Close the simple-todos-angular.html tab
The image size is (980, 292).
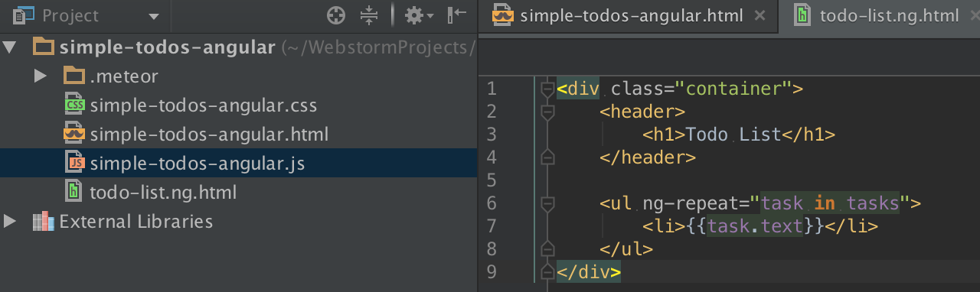[759, 15]
